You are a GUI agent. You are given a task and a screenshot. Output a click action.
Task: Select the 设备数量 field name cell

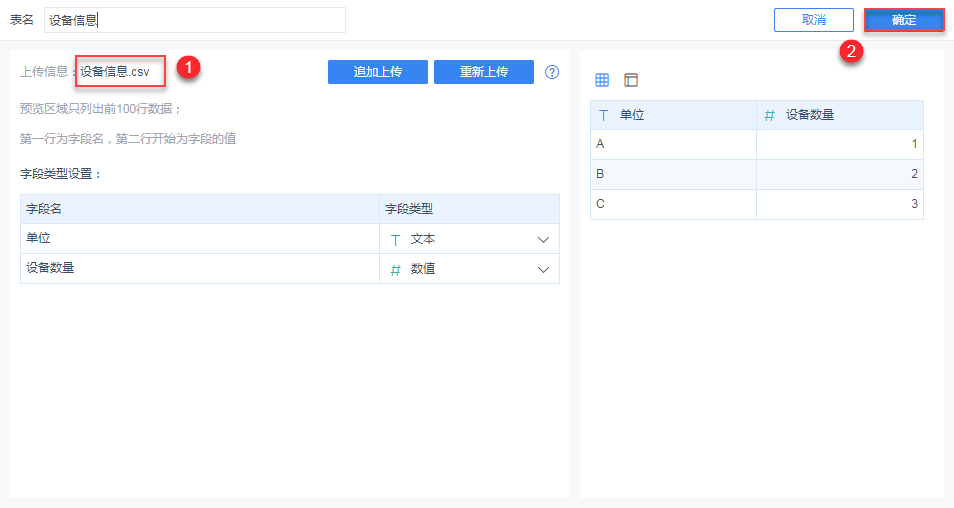click(200, 268)
